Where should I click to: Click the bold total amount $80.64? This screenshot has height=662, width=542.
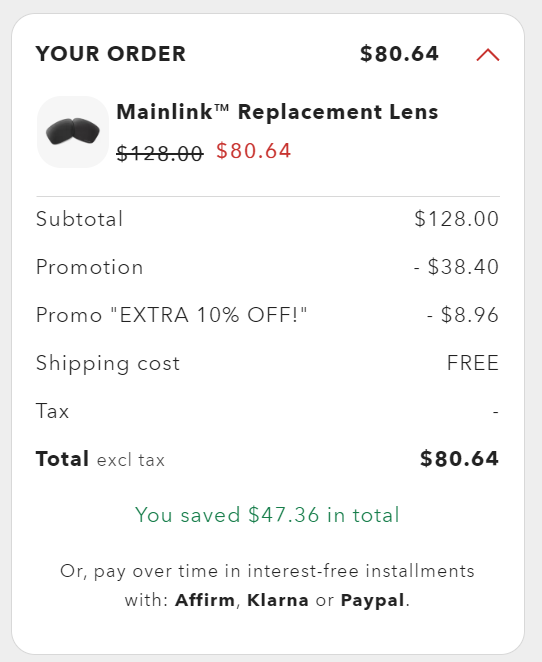pos(459,459)
